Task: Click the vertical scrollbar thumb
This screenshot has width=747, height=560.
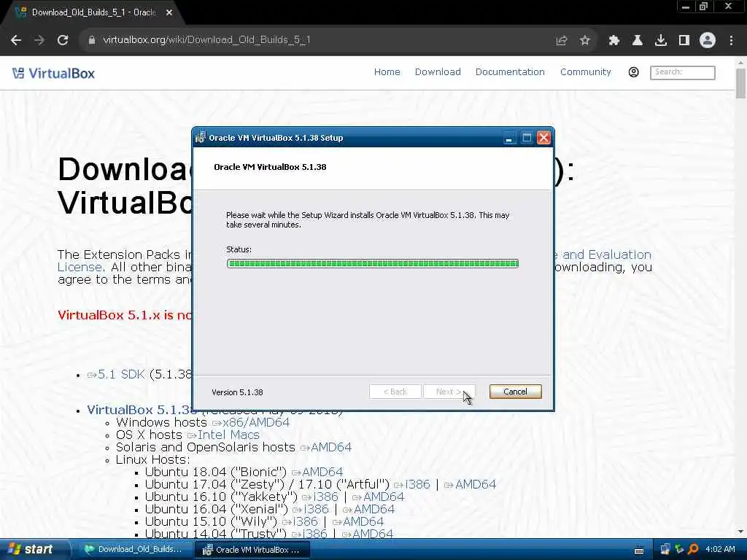Action: click(x=740, y=83)
